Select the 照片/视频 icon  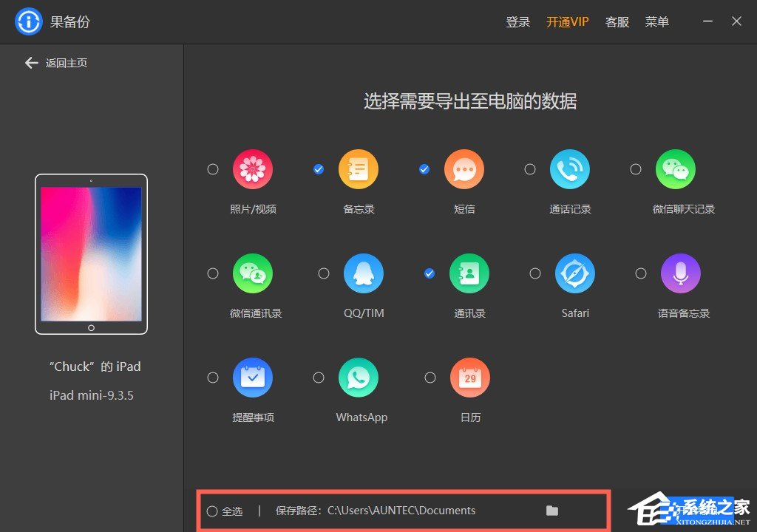click(x=253, y=168)
